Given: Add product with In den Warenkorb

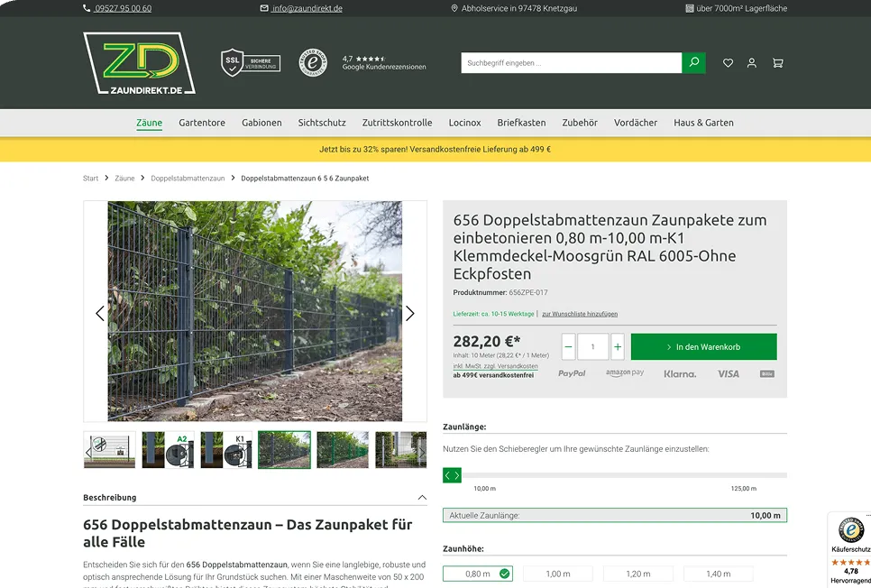Looking at the screenshot, I should (x=703, y=346).
